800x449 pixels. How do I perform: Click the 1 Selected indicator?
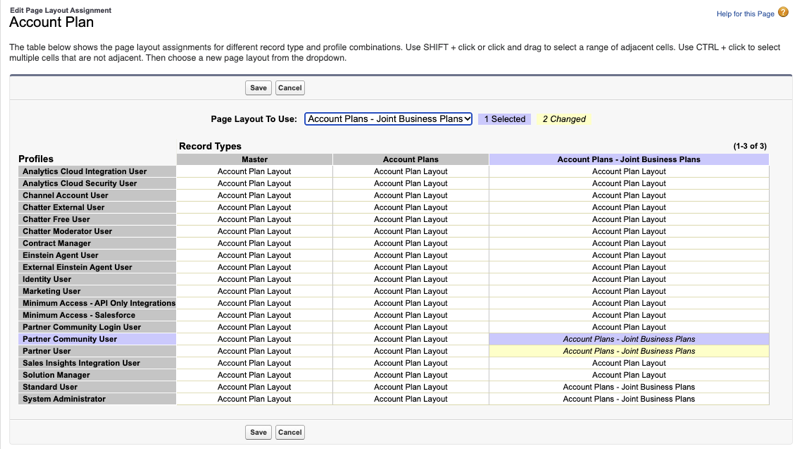pos(505,119)
